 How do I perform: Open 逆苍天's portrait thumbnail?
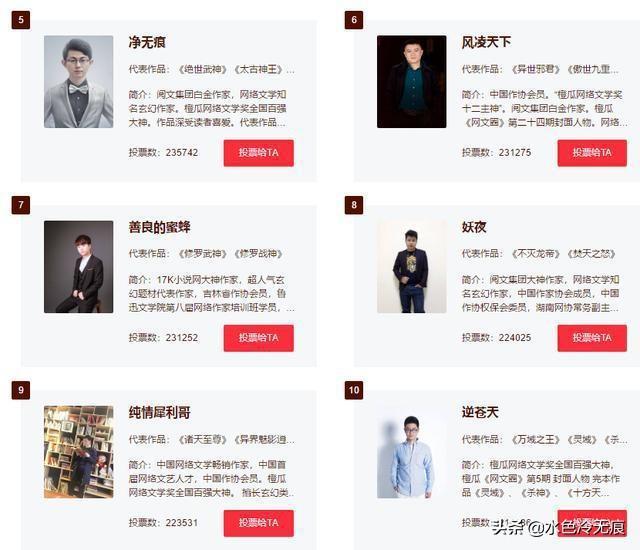tap(411, 452)
